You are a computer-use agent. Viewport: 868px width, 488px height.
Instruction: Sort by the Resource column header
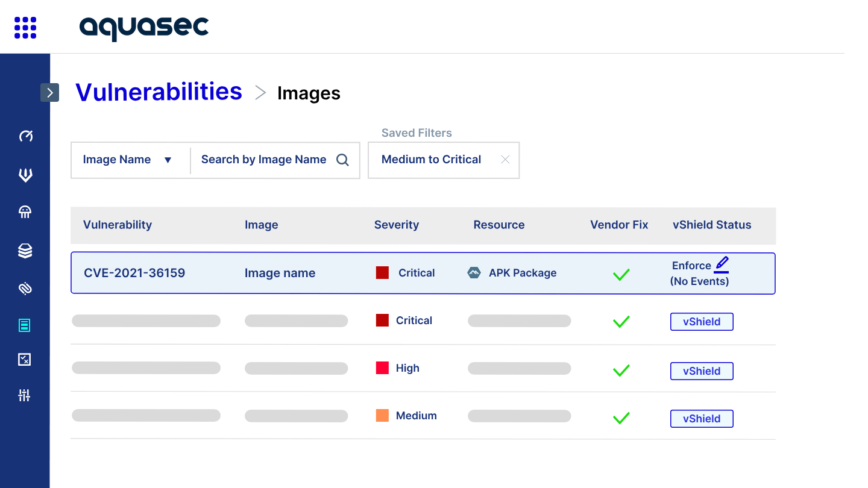(499, 225)
